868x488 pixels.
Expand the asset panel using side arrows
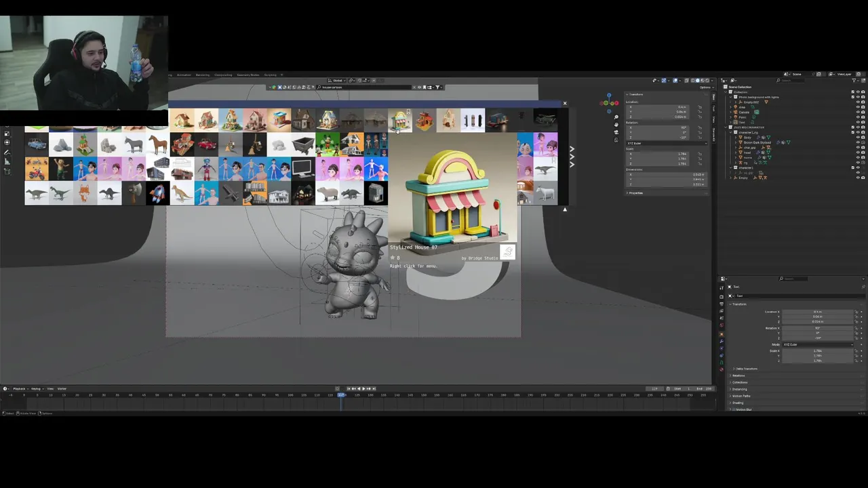pyautogui.click(x=572, y=157)
